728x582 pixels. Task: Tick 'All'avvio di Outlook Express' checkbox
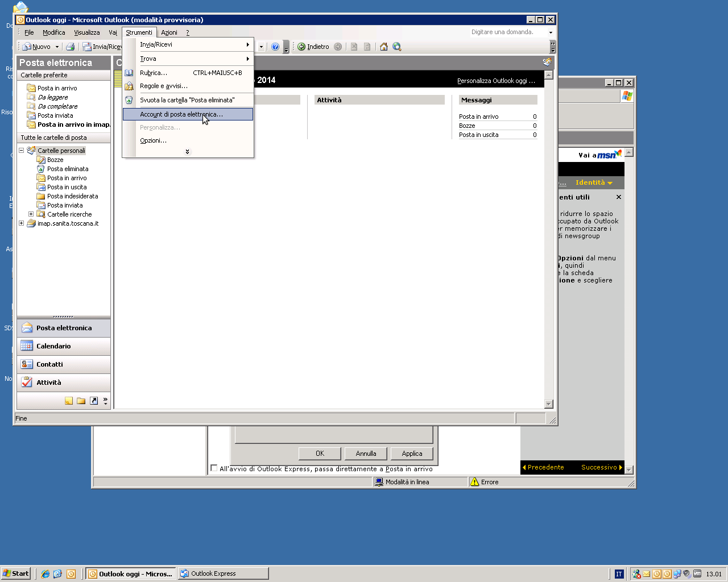click(214, 468)
